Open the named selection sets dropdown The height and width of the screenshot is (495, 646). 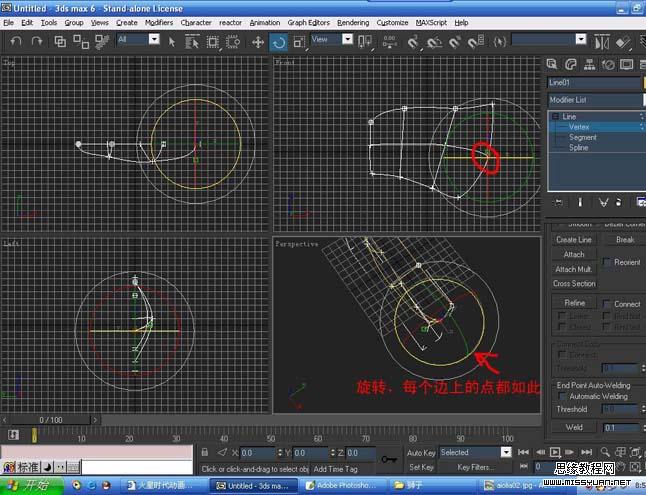(x=580, y=40)
